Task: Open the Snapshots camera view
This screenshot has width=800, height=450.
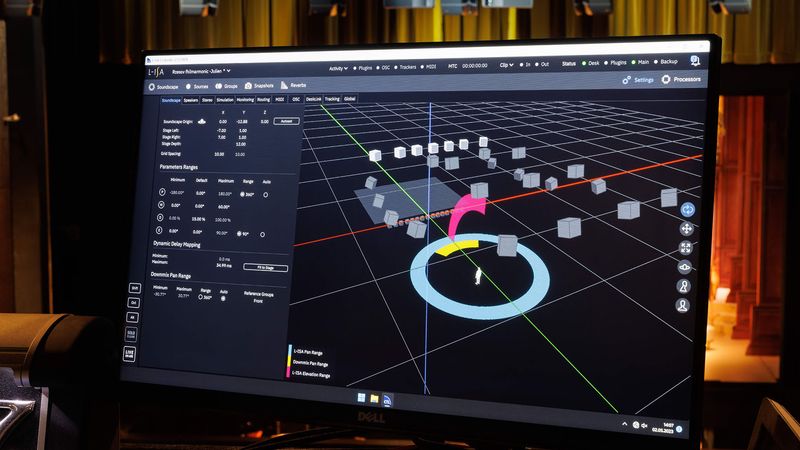Action: tap(259, 86)
